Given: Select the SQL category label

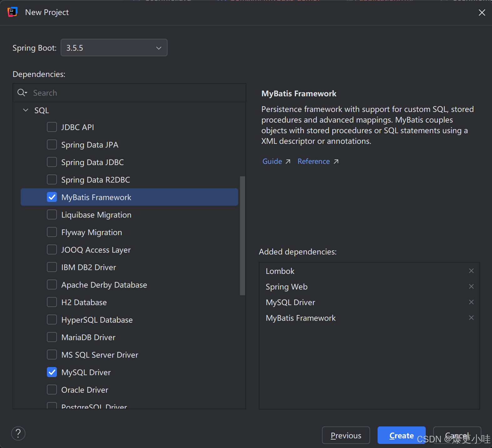Looking at the screenshot, I should (x=42, y=110).
